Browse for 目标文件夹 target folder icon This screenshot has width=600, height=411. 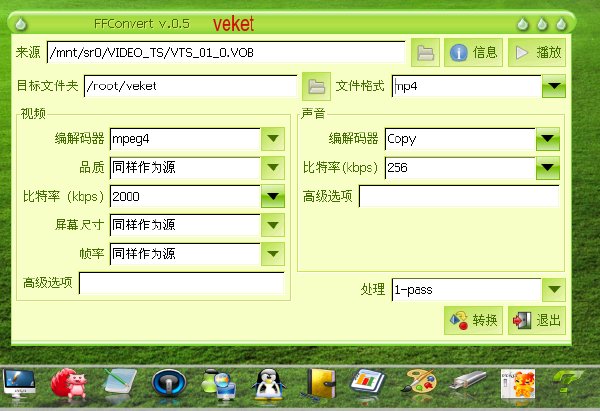coord(316,86)
